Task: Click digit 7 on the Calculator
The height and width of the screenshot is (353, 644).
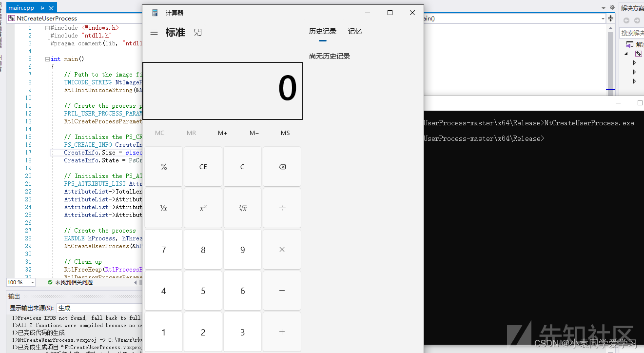Action: point(164,250)
